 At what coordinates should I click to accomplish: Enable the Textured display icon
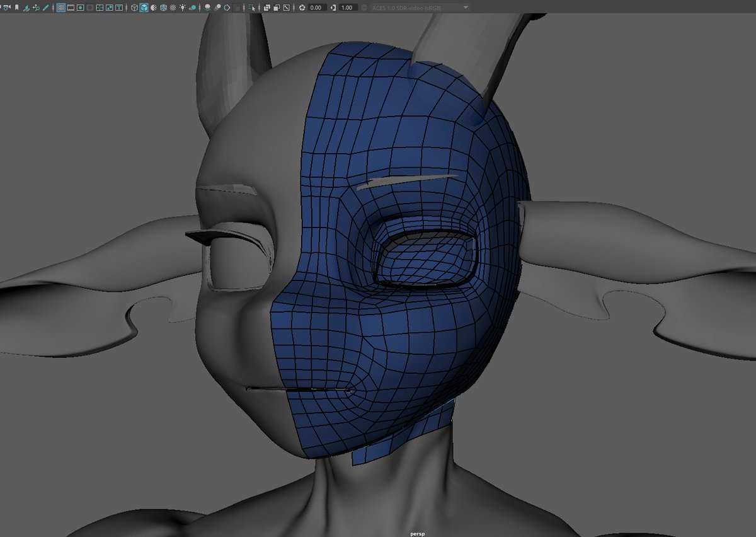(x=173, y=8)
